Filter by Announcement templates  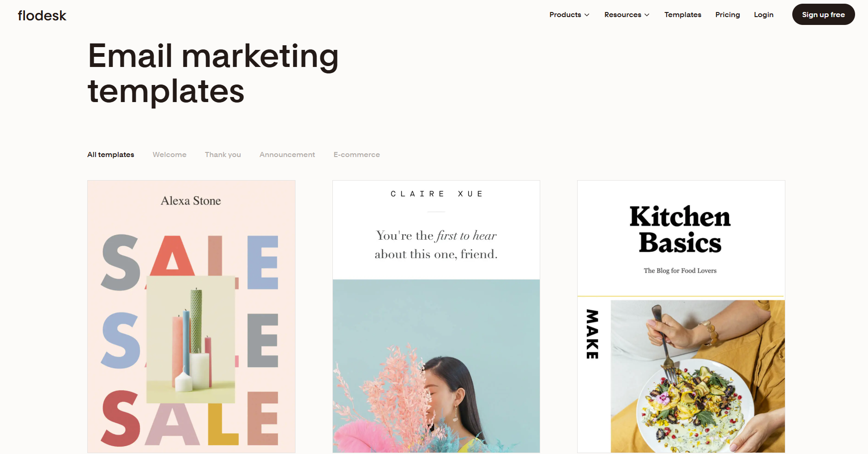pos(287,155)
